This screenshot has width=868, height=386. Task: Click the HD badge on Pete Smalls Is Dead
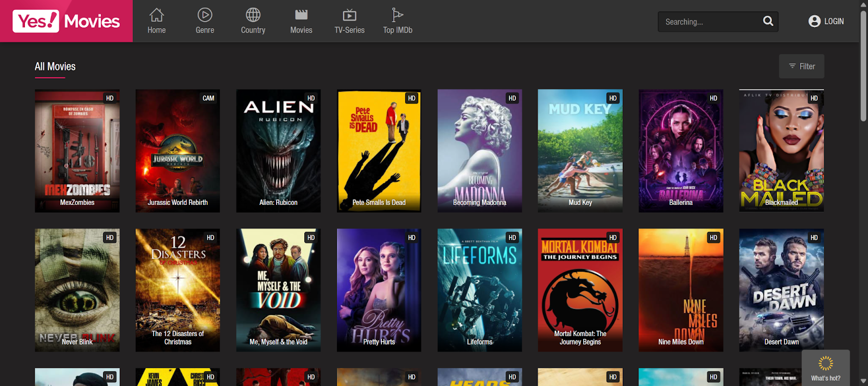[412, 98]
